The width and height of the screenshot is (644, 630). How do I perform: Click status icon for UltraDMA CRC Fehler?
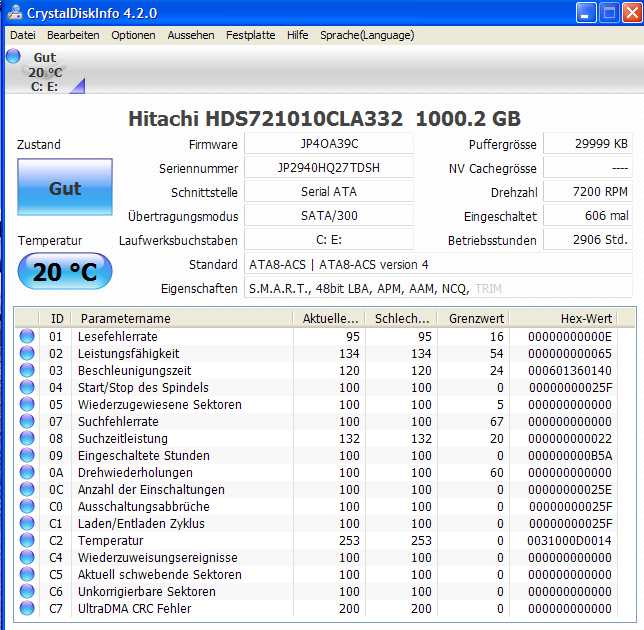[x=27, y=608]
